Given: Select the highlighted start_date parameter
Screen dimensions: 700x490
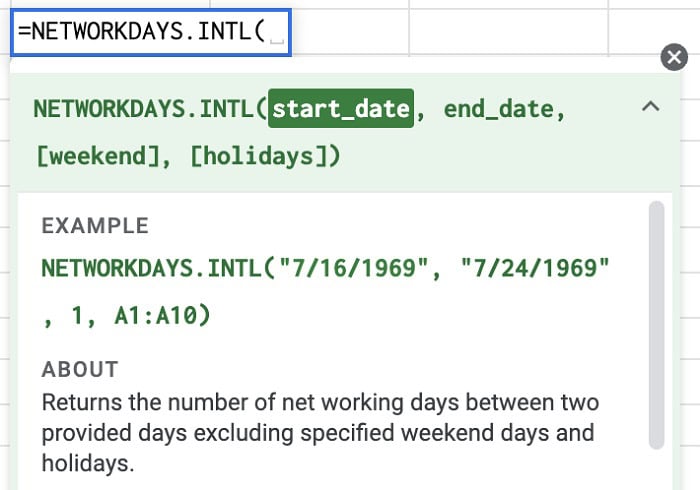Looking at the screenshot, I should tap(340, 109).
